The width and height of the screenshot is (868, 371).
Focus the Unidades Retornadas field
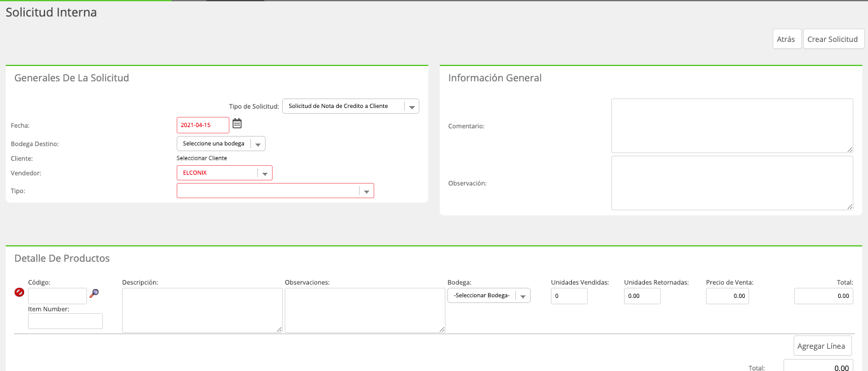[642, 296]
